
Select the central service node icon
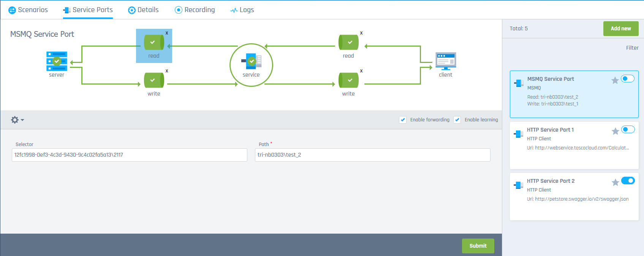pyautogui.click(x=251, y=61)
